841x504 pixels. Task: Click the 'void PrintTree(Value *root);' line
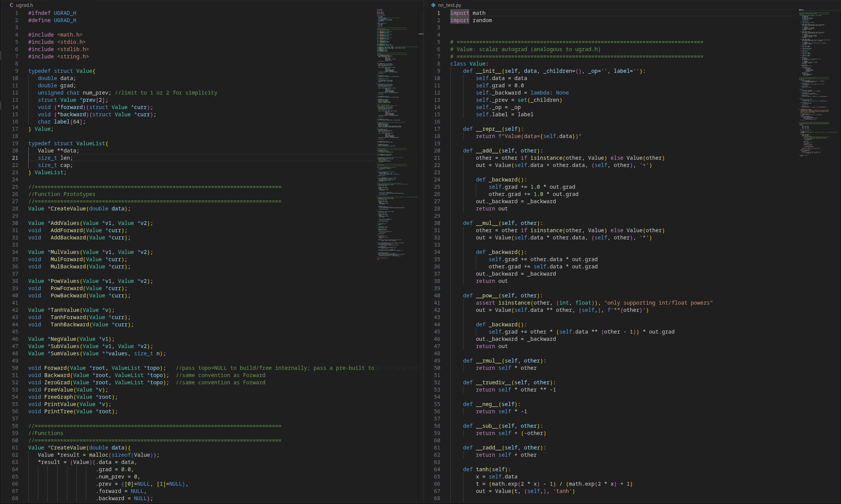point(73,411)
